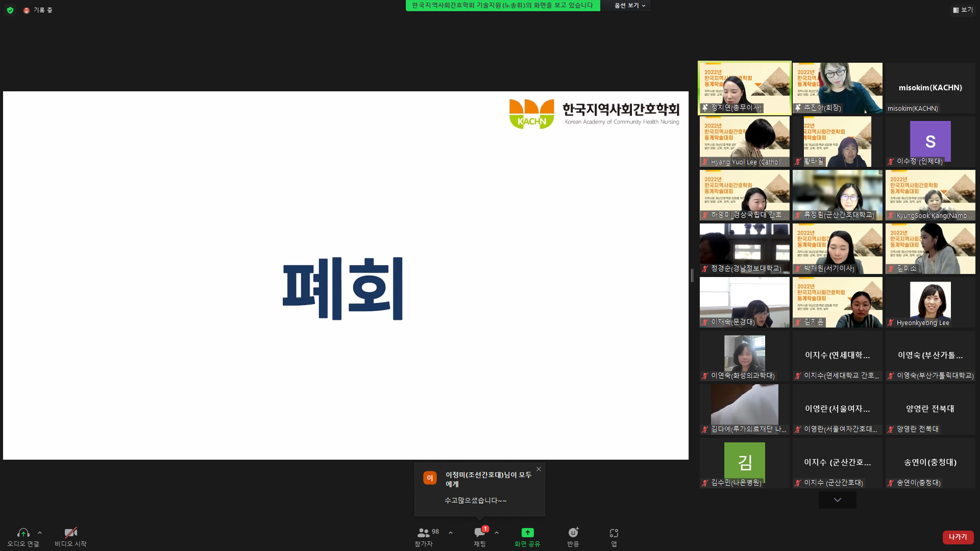Expand the chat options arrow
Viewport: 980px width, 551px height.
497,533
